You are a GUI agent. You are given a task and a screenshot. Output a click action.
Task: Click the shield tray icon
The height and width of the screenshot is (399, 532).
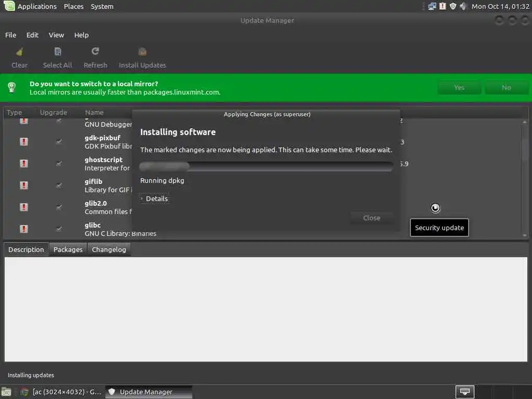click(x=453, y=6)
